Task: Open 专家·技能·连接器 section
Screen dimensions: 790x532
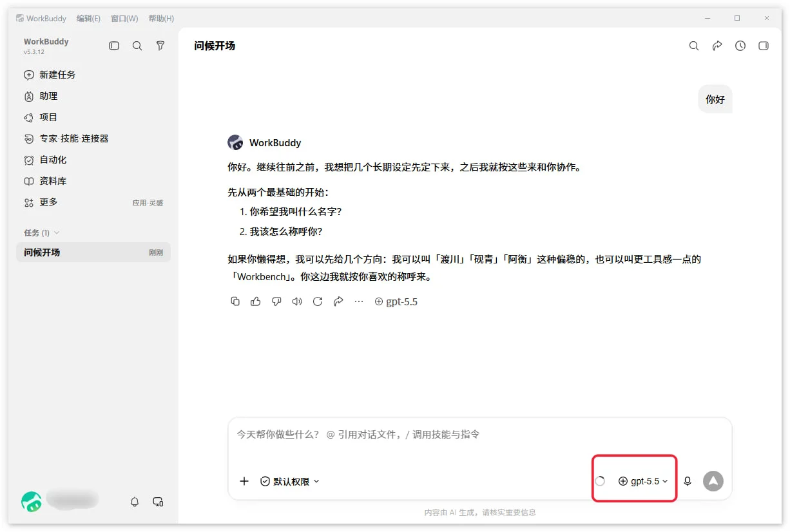Action: [x=93, y=138]
